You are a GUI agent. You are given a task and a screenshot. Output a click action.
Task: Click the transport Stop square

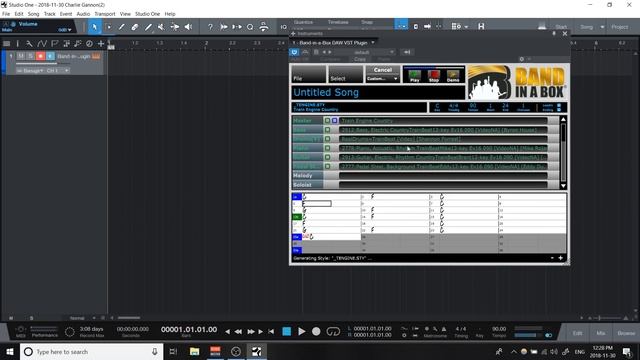[287, 331]
